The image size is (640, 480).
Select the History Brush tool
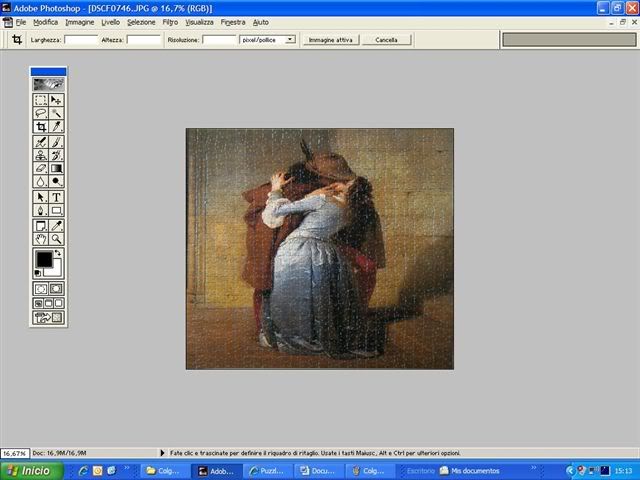56,155
